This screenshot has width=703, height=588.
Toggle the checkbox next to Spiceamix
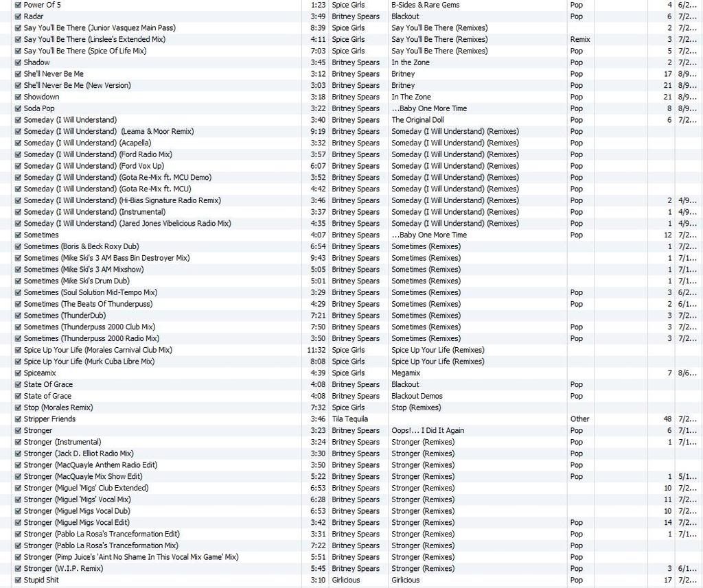coord(18,373)
